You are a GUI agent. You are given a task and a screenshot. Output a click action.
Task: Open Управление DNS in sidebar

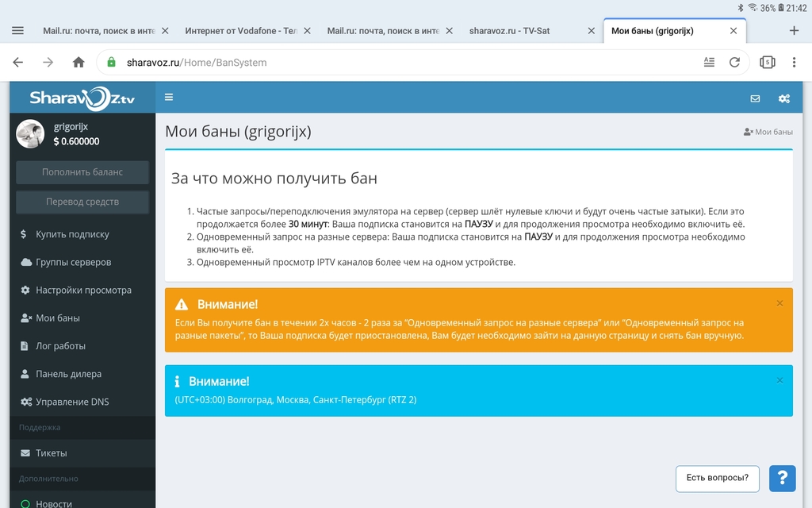[82, 402]
